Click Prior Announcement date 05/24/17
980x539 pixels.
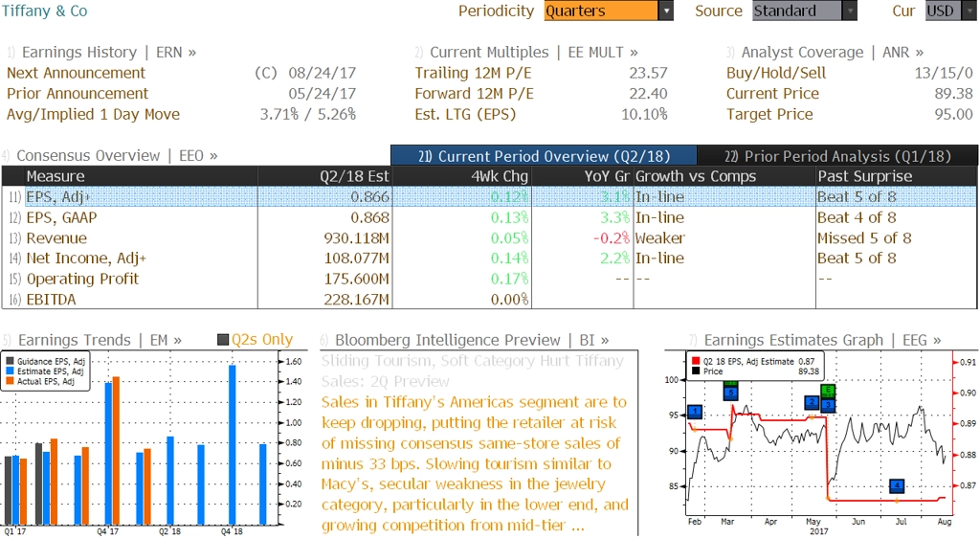tap(322, 94)
